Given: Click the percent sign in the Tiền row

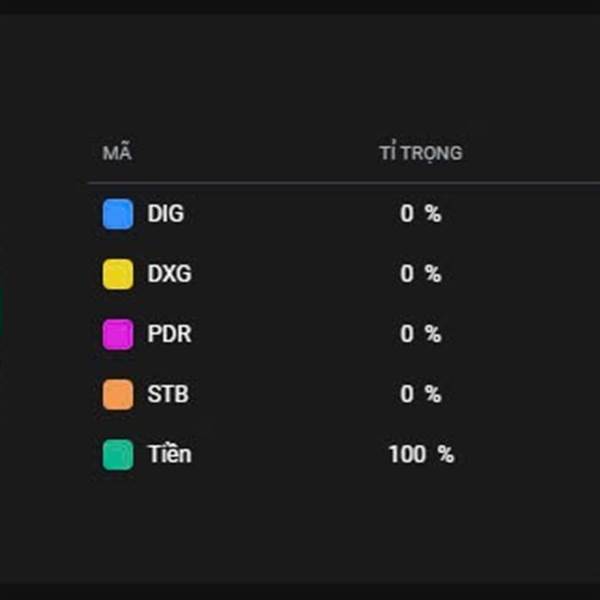Looking at the screenshot, I should tap(446, 454).
